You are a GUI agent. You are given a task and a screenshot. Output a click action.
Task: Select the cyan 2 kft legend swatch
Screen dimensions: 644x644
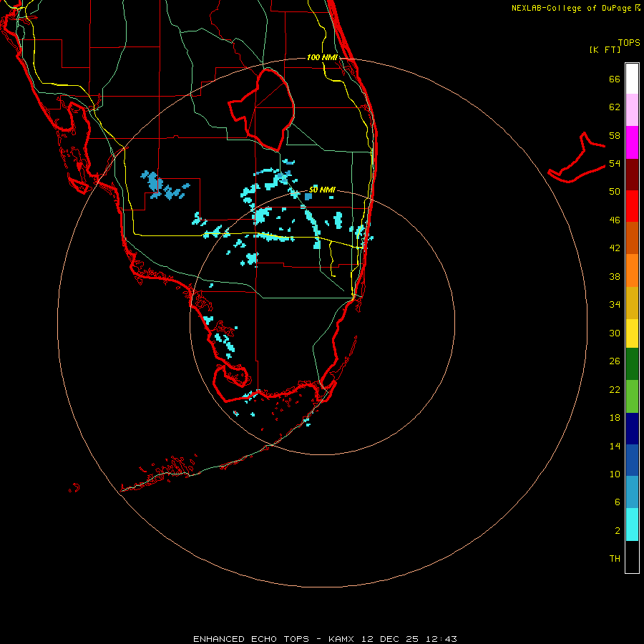click(x=632, y=525)
